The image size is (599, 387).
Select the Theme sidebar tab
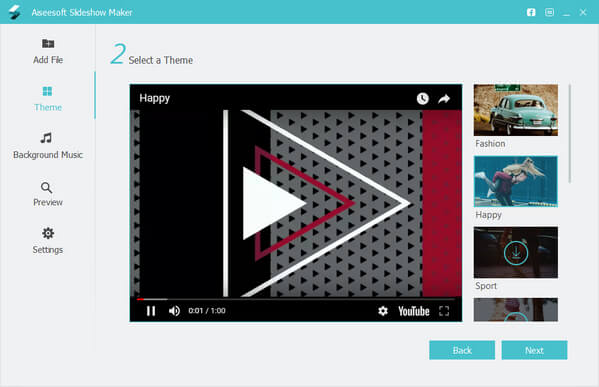48,99
